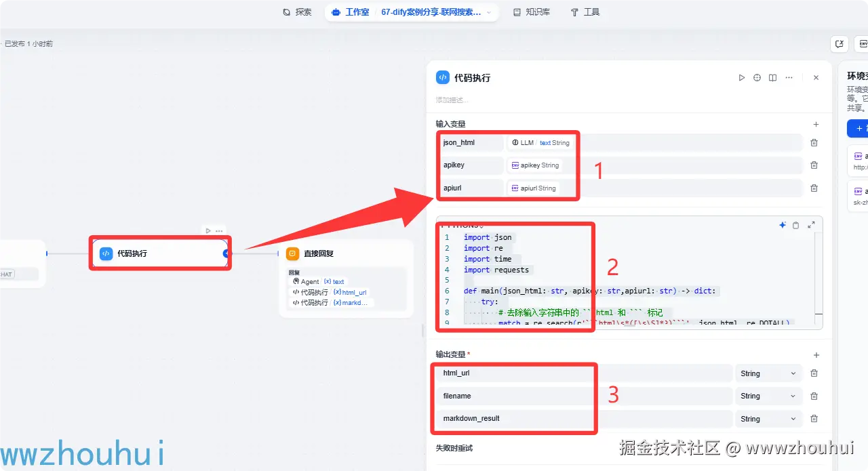This screenshot has height=471, width=868.
Task: Open the 知识库 tab
Action: click(532, 12)
